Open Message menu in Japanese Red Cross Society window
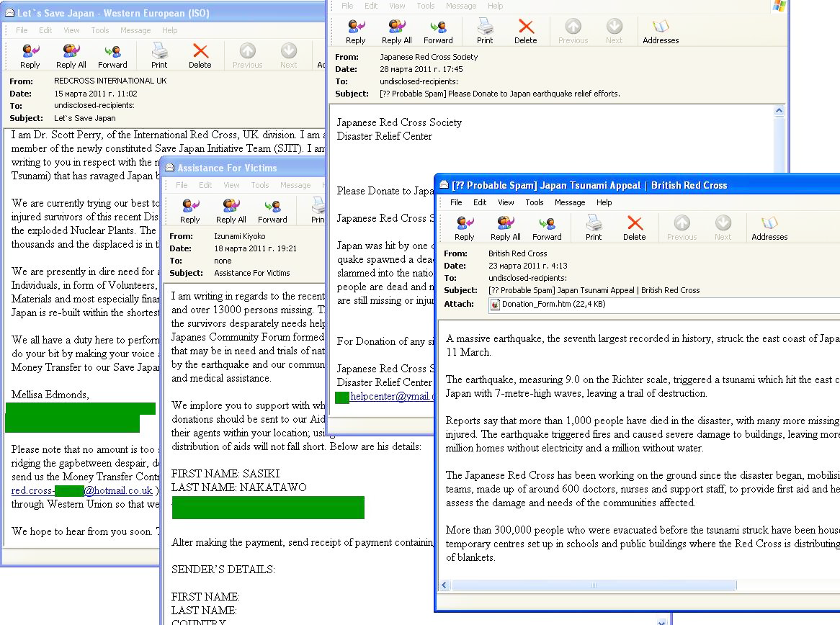Viewport: 840px width, 625px height. [x=461, y=5]
